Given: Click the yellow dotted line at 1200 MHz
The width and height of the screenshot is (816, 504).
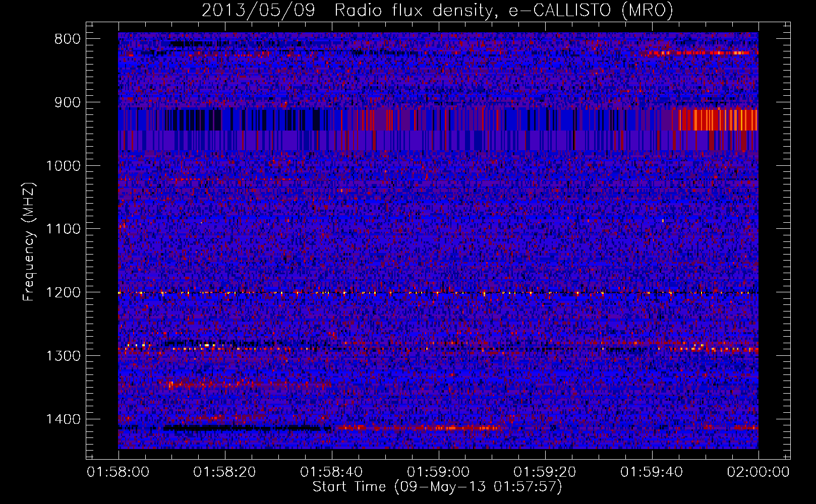Looking at the screenshot, I should (438, 293).
